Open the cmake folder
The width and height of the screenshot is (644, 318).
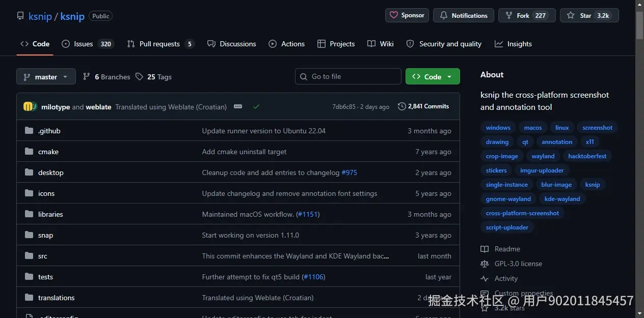[48, 152]
